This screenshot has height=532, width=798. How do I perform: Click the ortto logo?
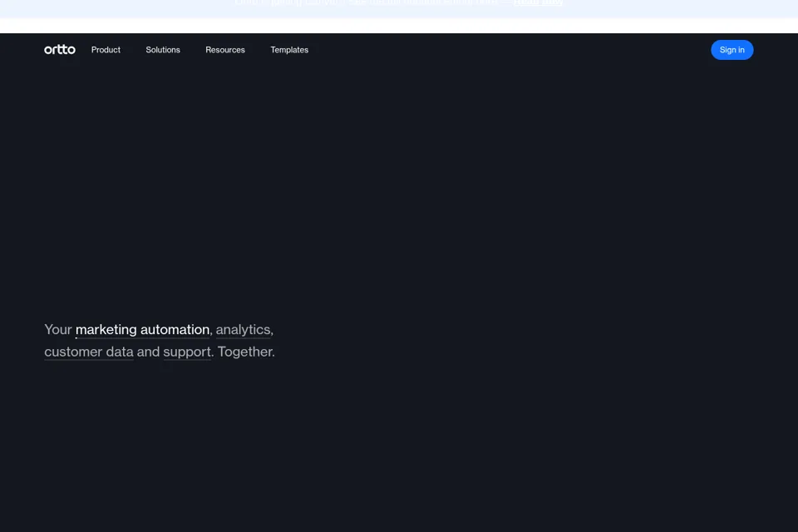click(60, 49)
